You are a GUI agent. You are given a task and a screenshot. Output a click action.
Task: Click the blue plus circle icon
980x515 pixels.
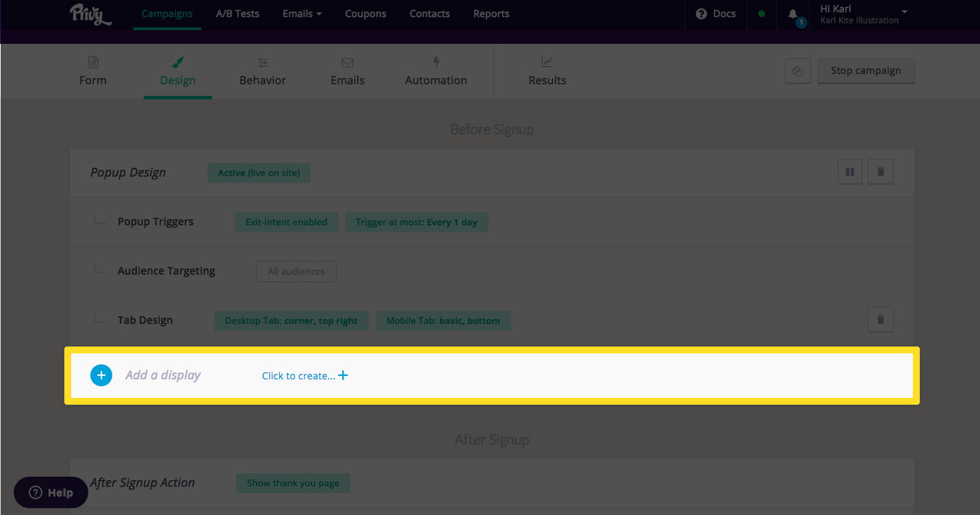101,375
